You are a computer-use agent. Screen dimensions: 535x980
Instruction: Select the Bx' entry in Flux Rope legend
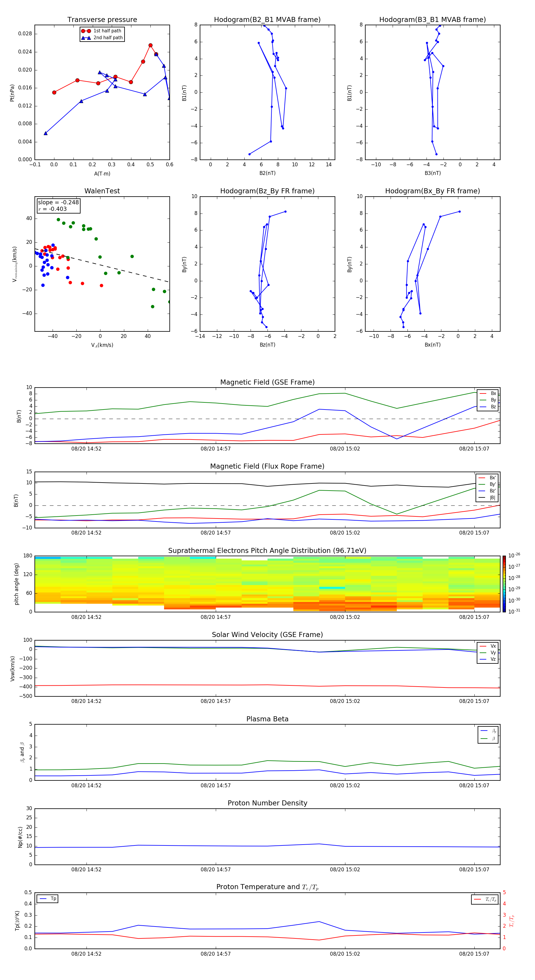[x=487, y=478]
